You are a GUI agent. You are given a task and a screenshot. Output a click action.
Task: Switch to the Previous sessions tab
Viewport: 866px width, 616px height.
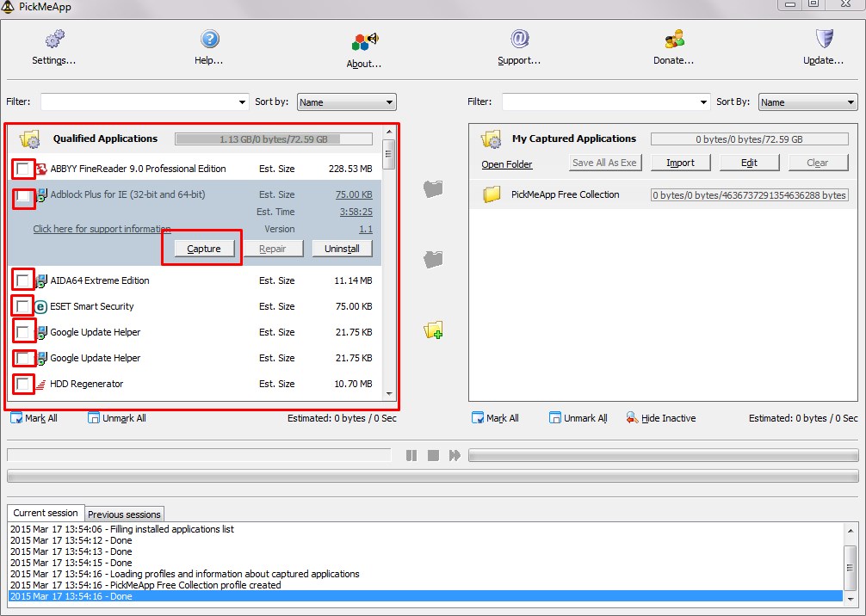click(x=124, y=514)
